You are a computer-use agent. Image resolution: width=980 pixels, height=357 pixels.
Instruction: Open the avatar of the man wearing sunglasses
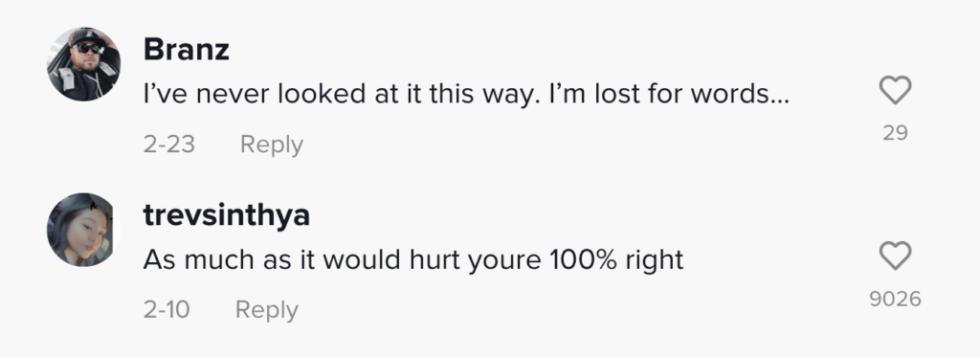click(x=84, y=64)
